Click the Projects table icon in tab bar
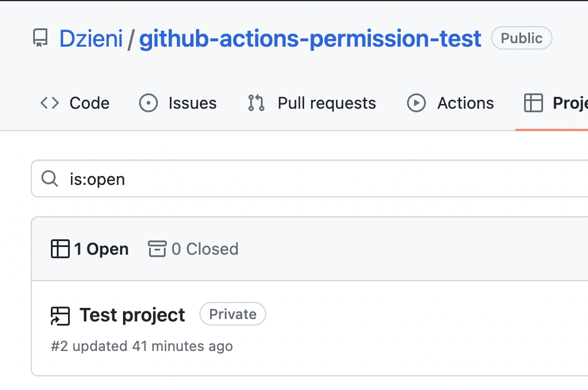 (533, 103)
